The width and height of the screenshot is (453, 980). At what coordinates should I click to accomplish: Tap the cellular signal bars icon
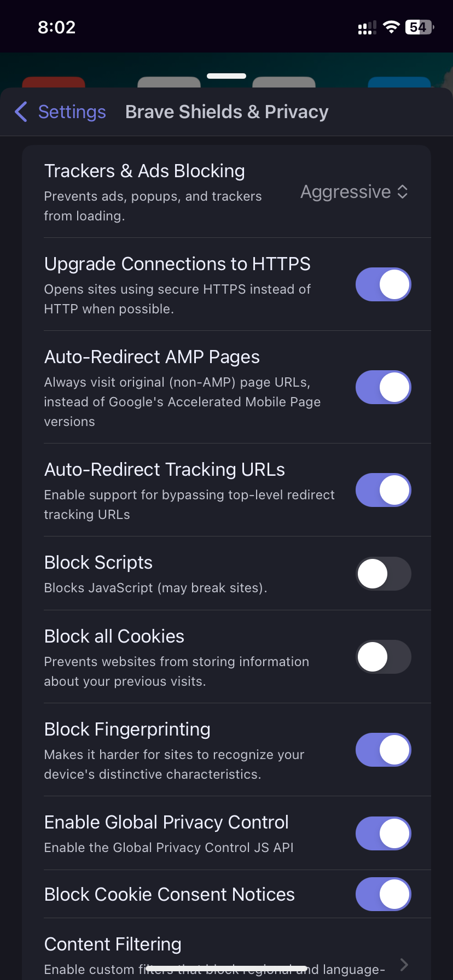(x=367, y=27)
